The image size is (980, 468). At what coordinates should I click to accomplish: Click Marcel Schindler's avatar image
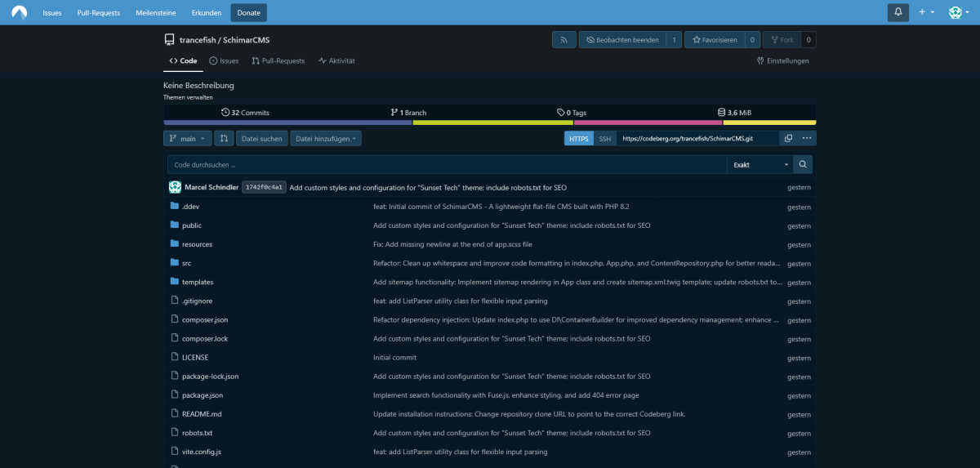pos(175,187)
